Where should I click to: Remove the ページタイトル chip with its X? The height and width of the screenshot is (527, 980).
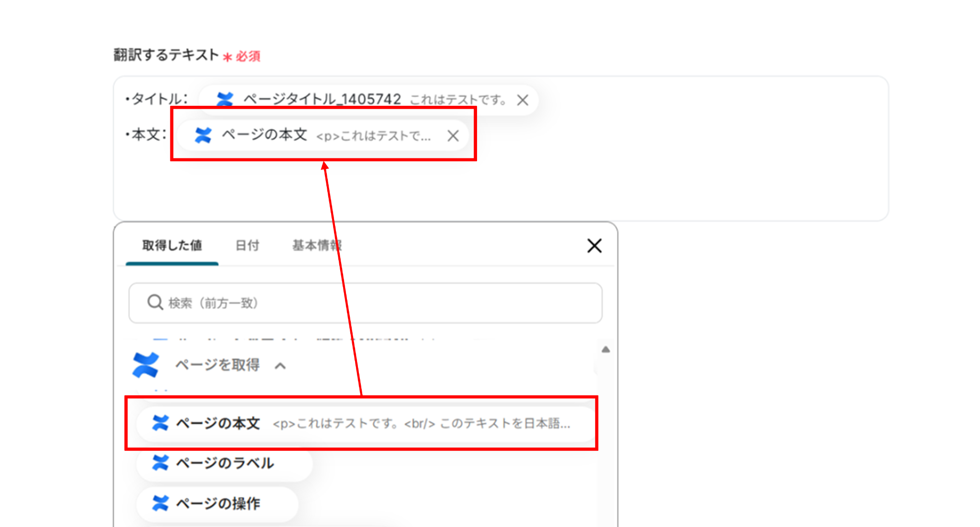[523, 100]
